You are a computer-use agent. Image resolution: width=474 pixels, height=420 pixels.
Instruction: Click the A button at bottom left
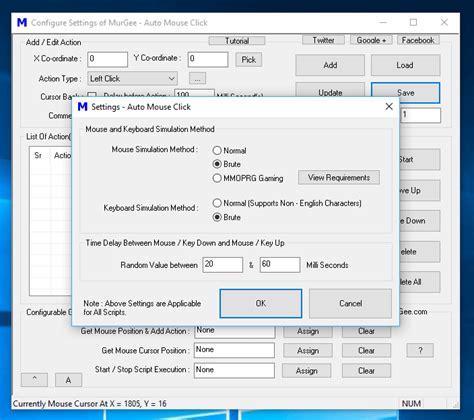68,380
